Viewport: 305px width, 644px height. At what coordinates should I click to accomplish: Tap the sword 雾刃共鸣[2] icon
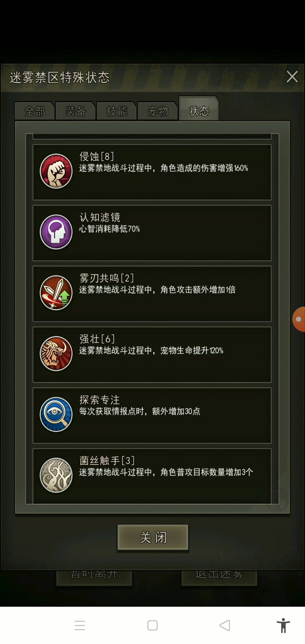[56, 293]
